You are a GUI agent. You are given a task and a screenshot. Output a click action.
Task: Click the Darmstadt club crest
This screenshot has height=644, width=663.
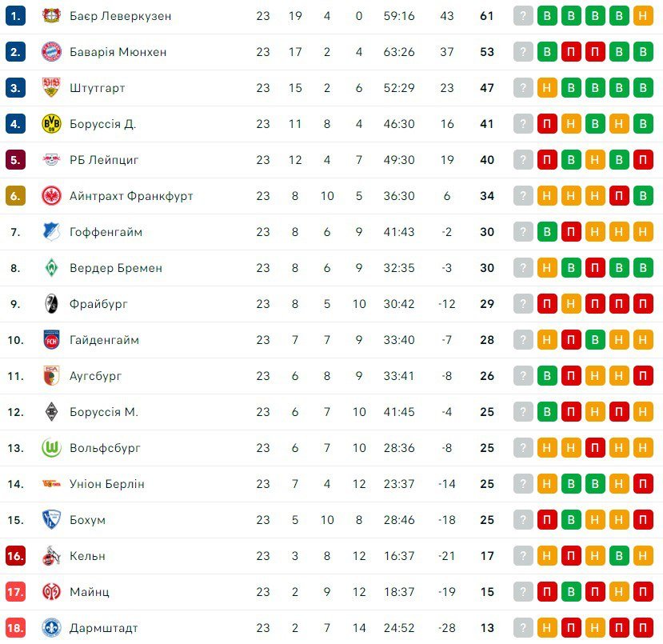(x=51, y=628)
